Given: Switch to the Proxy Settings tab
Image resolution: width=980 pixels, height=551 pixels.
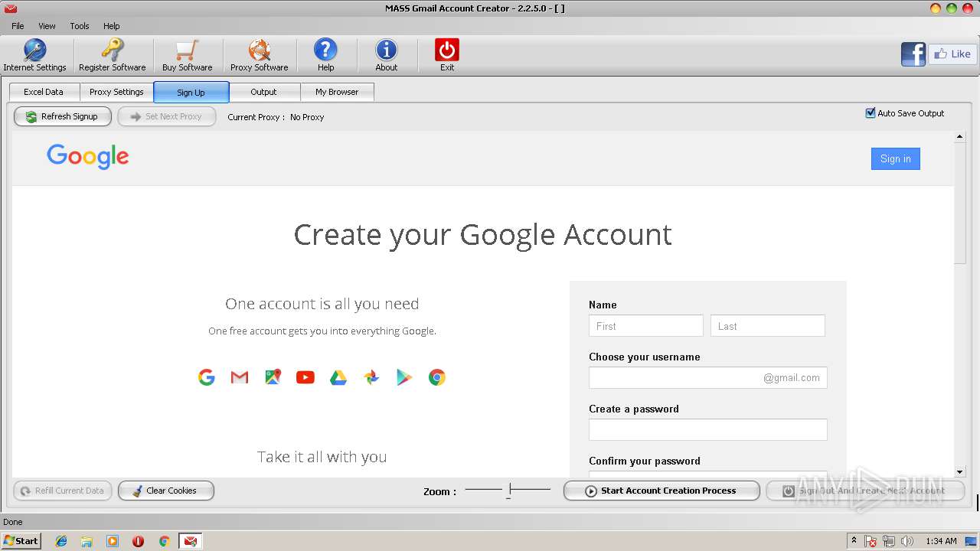Looking at the screenshot, I should tap(116, 92).
